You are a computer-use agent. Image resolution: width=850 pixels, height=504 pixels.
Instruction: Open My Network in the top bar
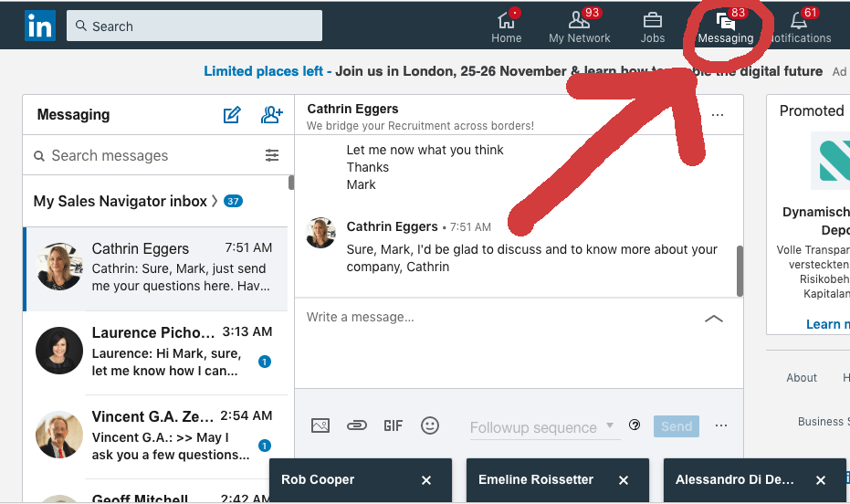point(579,26)
